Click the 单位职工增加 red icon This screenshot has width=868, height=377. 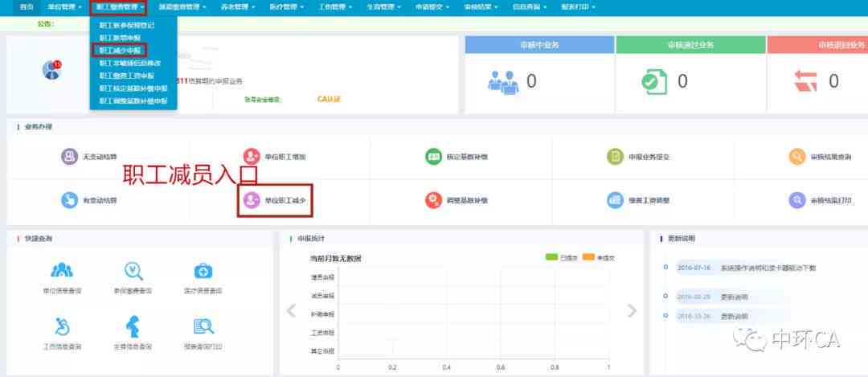(252, 157)
